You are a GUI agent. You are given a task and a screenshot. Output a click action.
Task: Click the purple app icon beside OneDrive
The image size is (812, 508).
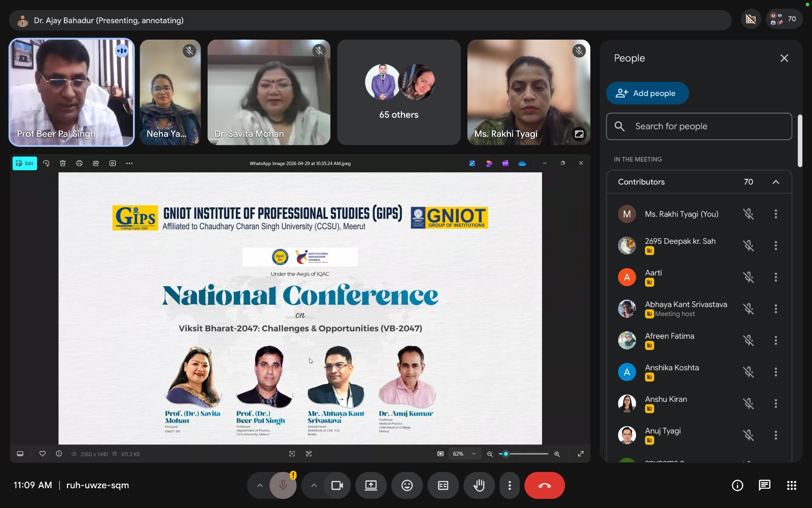pos(505,163)
